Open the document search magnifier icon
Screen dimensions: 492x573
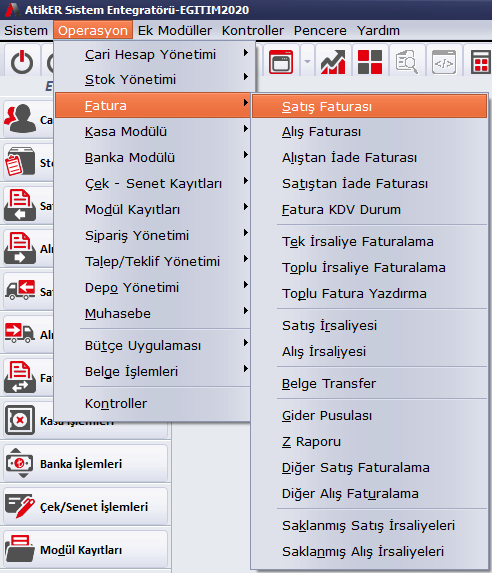click(x=407, y=62)
